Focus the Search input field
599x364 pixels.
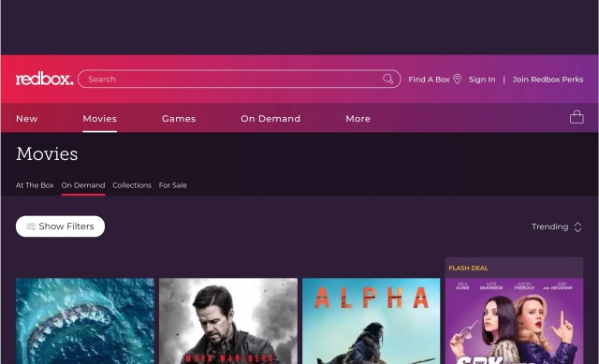[x=240, y=79]
